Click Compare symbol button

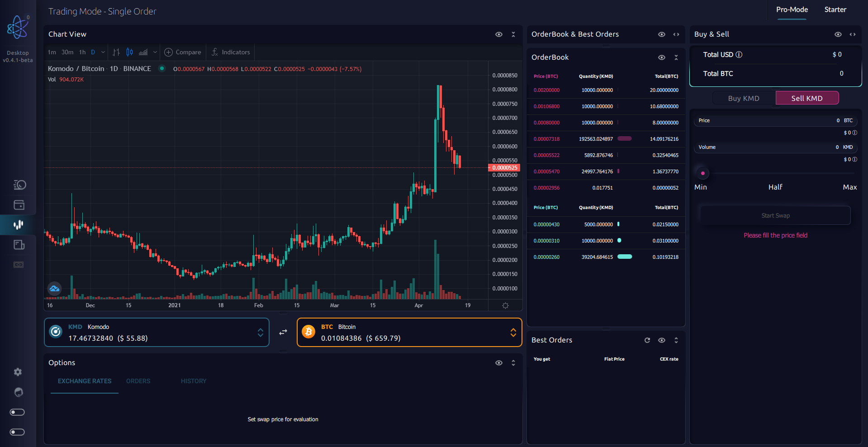coord(183,52)
